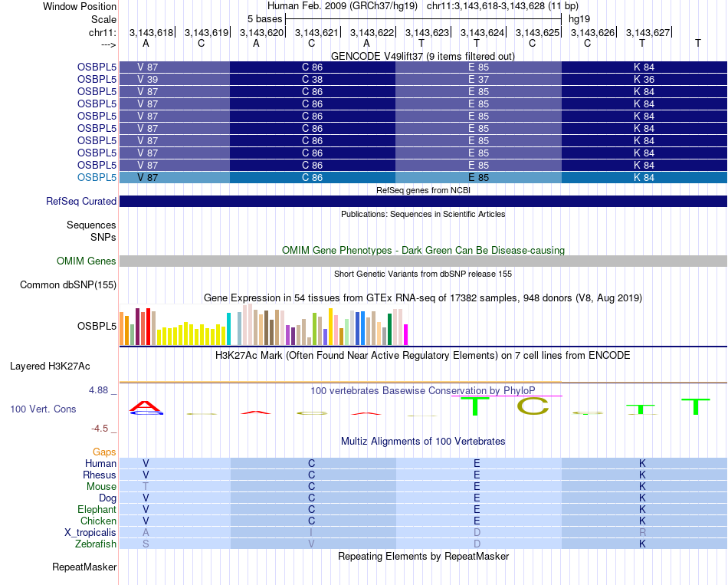Click the -4.5 conservation scale minimum

click(x=100, y=429)
